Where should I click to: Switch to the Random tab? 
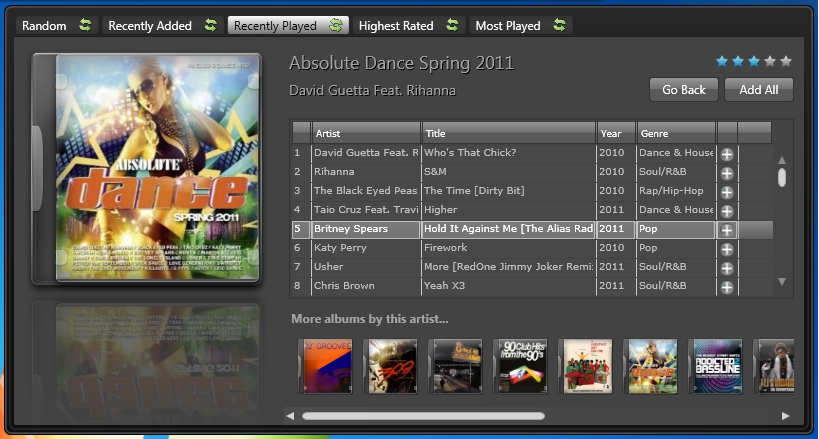coord(44,25)
